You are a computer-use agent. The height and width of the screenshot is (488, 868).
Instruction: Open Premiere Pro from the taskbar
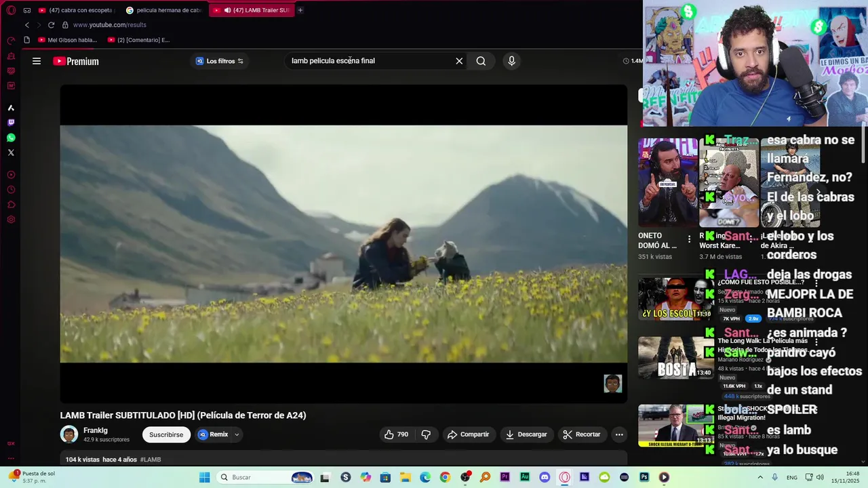point(505,477)
